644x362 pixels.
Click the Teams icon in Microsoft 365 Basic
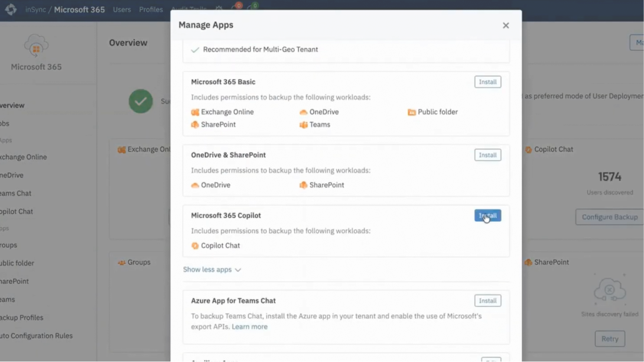[304, 125]
